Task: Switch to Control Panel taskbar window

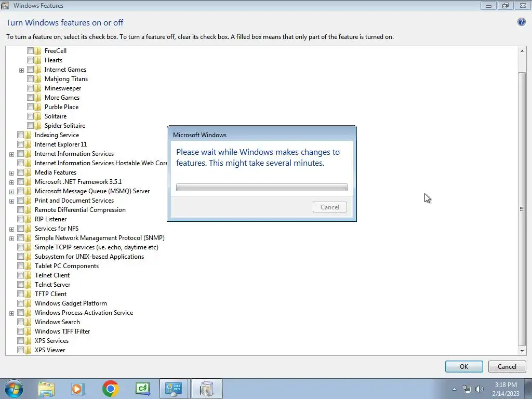Action: 174,389
